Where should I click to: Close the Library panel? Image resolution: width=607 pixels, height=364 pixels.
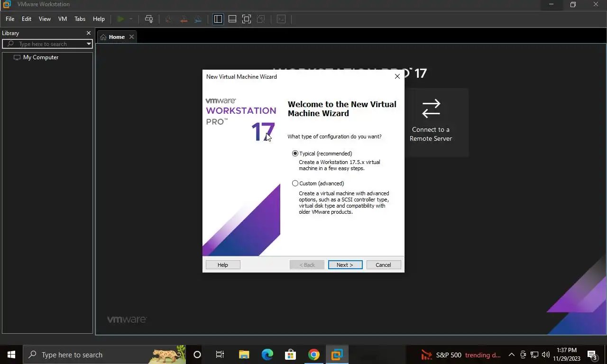pyautogui.click(x=88, y=33)
